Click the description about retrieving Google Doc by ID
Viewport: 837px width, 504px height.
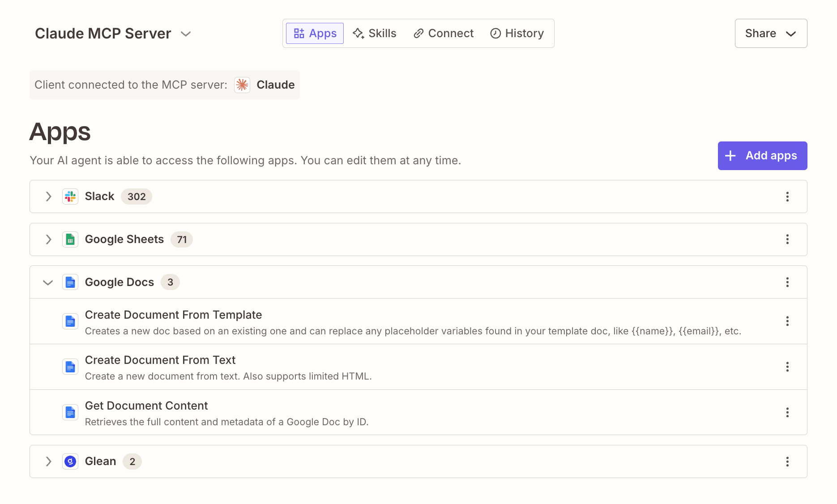coord(226,422)
